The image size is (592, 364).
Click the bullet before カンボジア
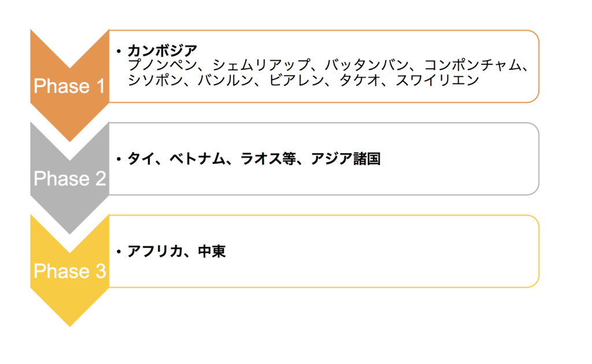pos(119,51)
